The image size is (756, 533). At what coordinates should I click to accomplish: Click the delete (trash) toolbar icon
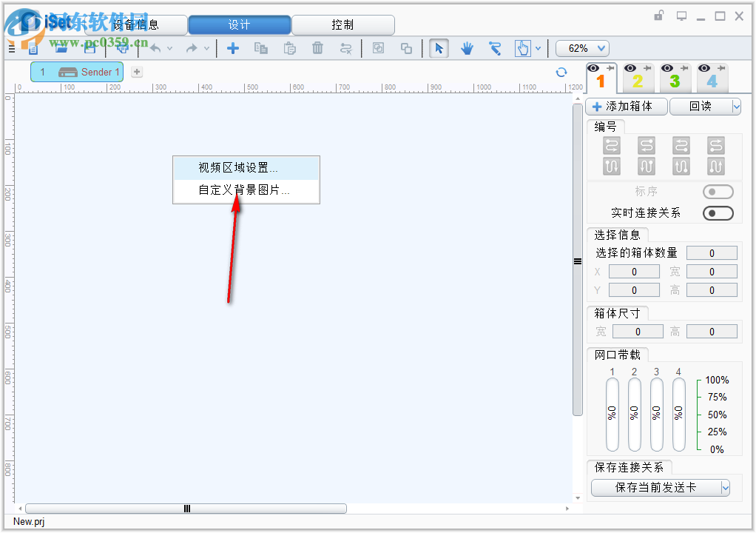pyautogui.click(x=317, y=48)
